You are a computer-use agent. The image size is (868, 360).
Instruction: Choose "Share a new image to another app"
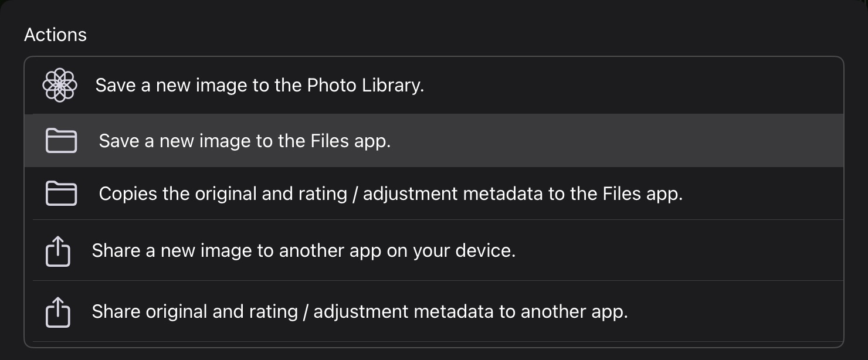pyautogui.click(x=303, y=251)
